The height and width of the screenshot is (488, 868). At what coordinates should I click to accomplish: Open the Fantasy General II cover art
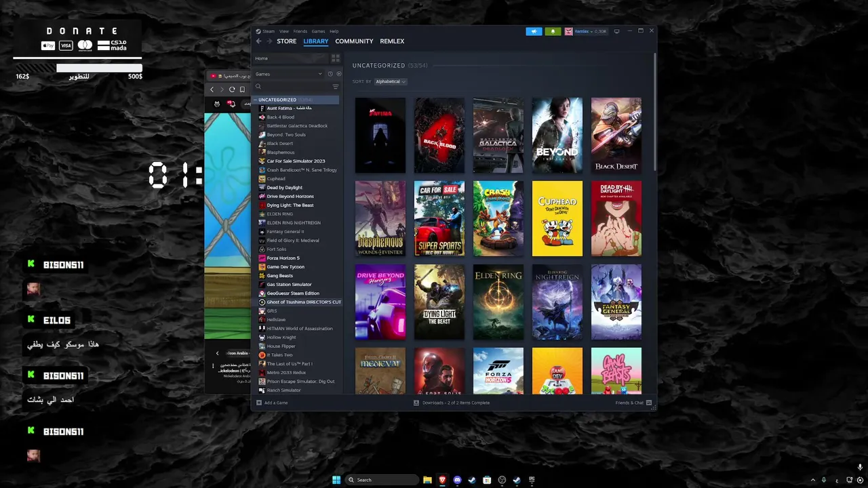point(616,302)
